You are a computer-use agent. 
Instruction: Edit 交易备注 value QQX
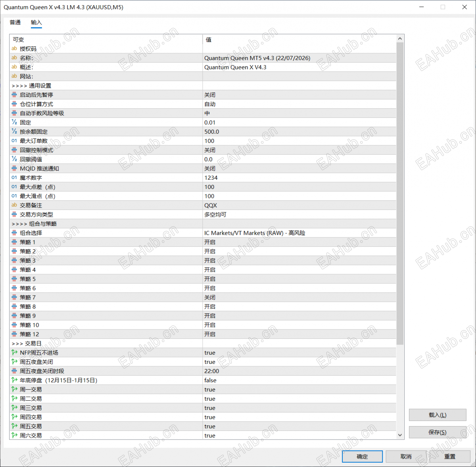click(299, 205)
